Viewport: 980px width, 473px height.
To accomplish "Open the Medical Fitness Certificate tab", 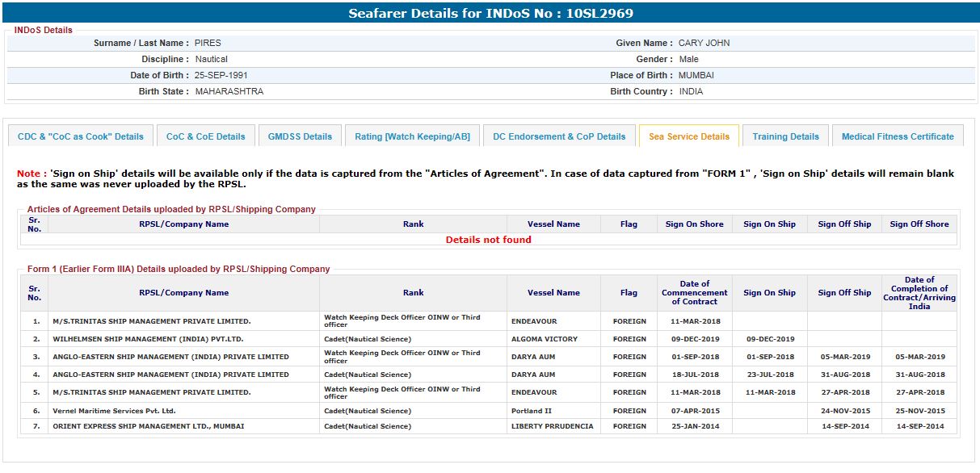I will 898,136.
